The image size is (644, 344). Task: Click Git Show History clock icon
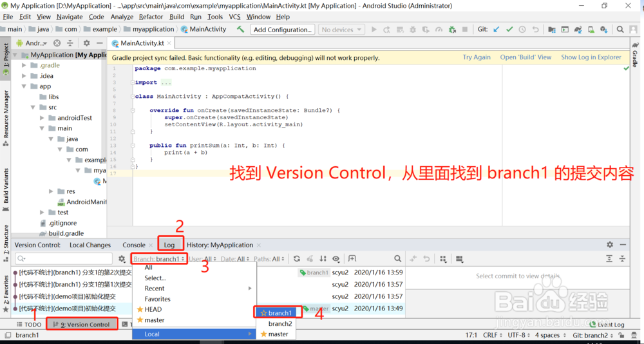tap(522, 30)
